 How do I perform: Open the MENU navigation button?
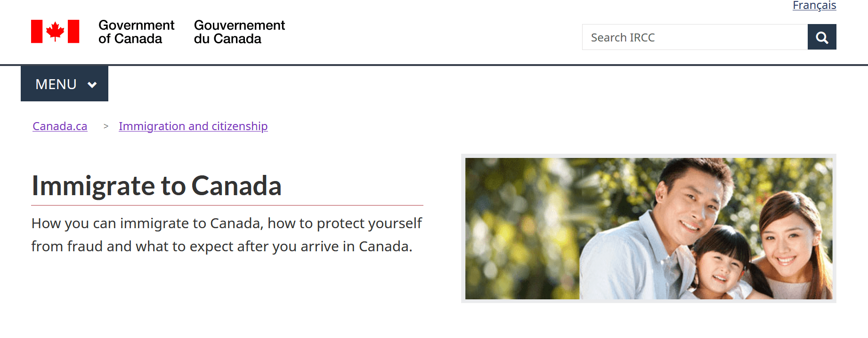click(65, 84)
